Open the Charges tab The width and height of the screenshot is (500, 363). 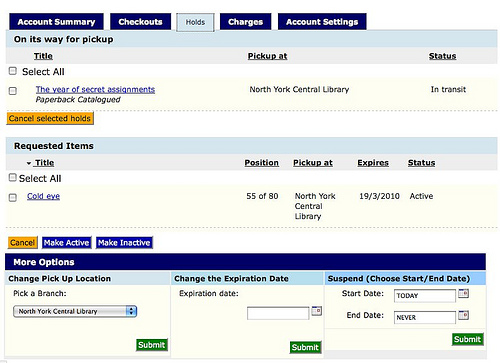pyautogui.click(x=246, y=22)
